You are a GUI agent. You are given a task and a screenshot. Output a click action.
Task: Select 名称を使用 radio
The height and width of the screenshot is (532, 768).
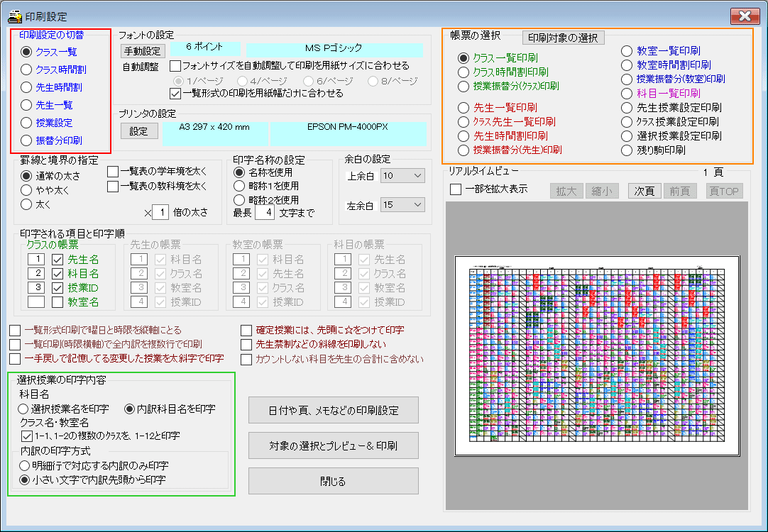click(x=239, y=172)
